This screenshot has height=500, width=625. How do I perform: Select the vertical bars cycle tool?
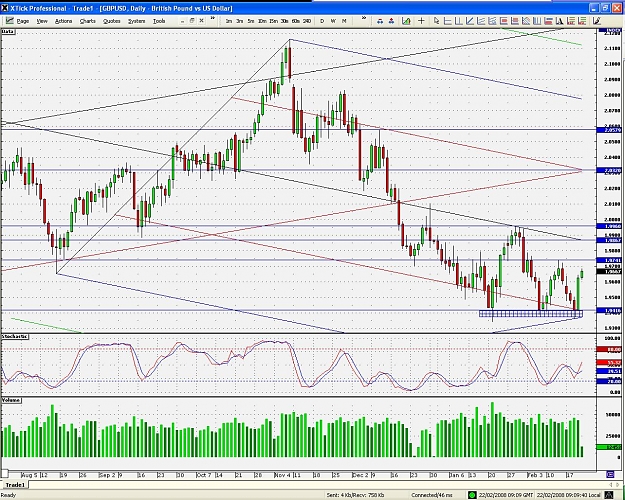537,21
